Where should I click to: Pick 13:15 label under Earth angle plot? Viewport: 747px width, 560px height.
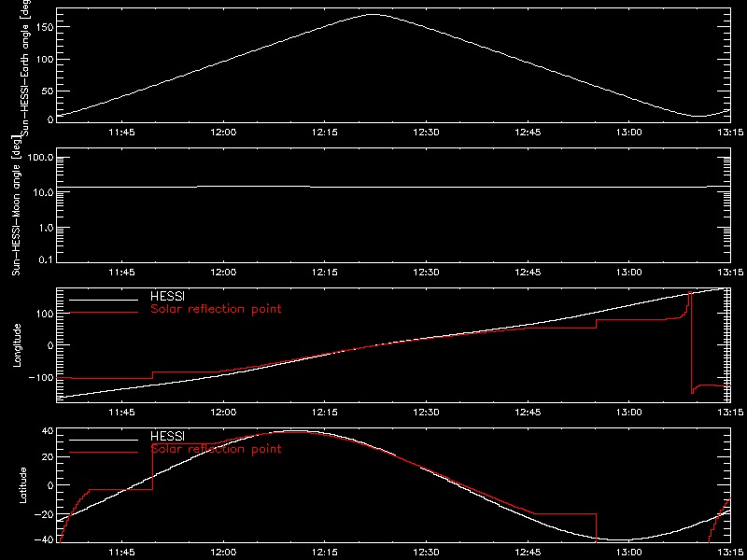coord(730,133)
